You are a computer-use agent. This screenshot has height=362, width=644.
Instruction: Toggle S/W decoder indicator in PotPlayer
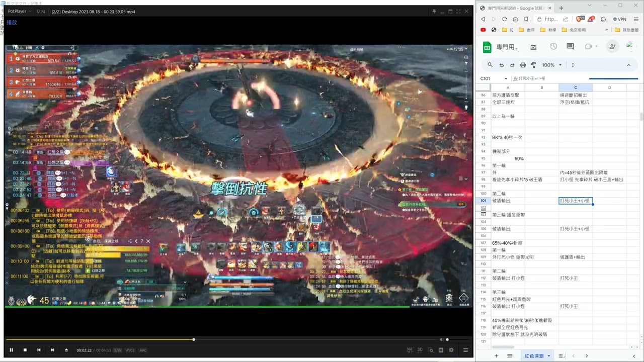[x=117, y=350]
